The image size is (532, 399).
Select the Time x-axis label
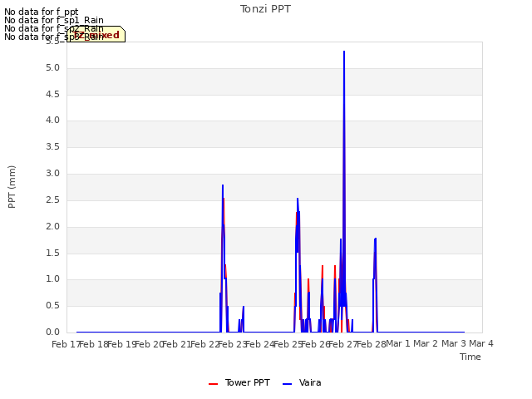(470, 357)
